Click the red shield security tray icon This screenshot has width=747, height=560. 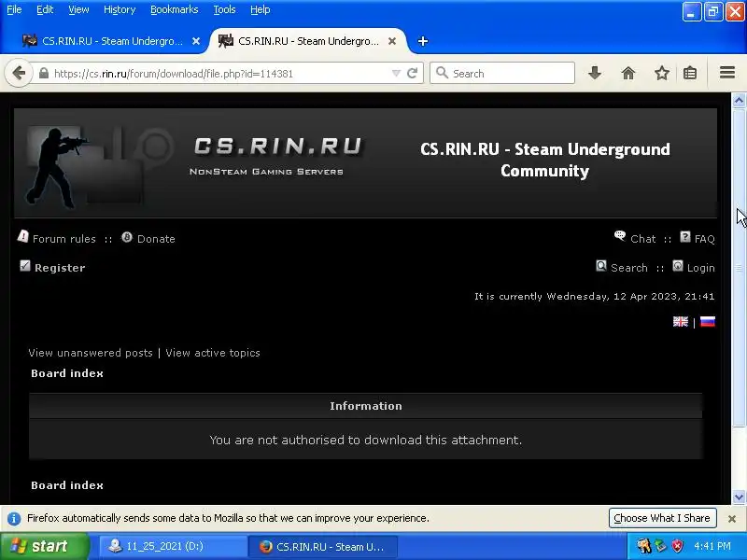(677, 546)
